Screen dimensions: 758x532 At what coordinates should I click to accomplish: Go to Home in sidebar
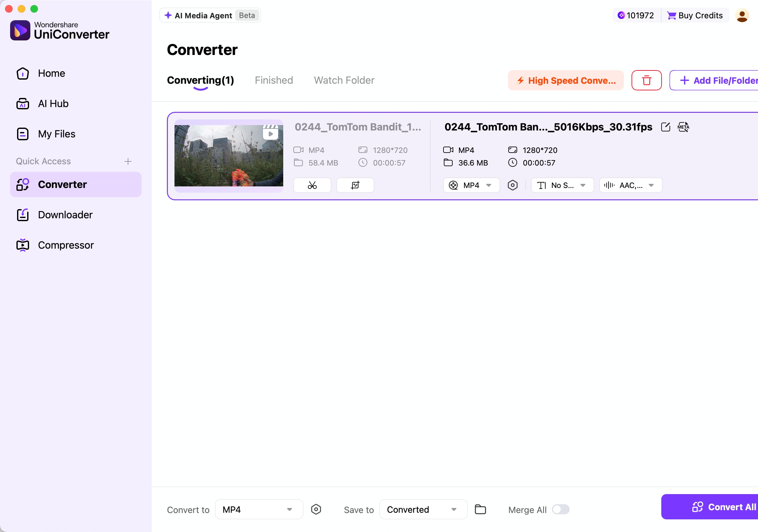[x=76, y=73]
